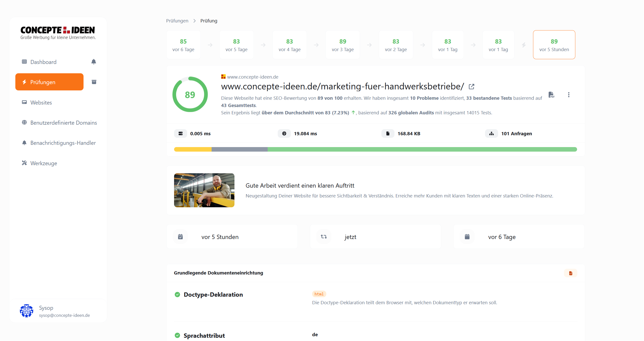This screenshot has height=341, width=644.
Task: Go to Benutzerdefinierte Domains
Action: (x=63, y=123)
